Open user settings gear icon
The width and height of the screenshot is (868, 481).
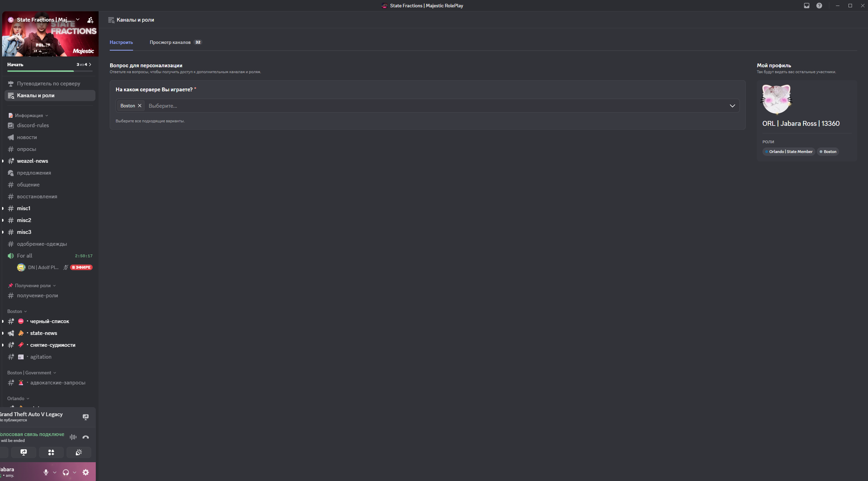86,472
